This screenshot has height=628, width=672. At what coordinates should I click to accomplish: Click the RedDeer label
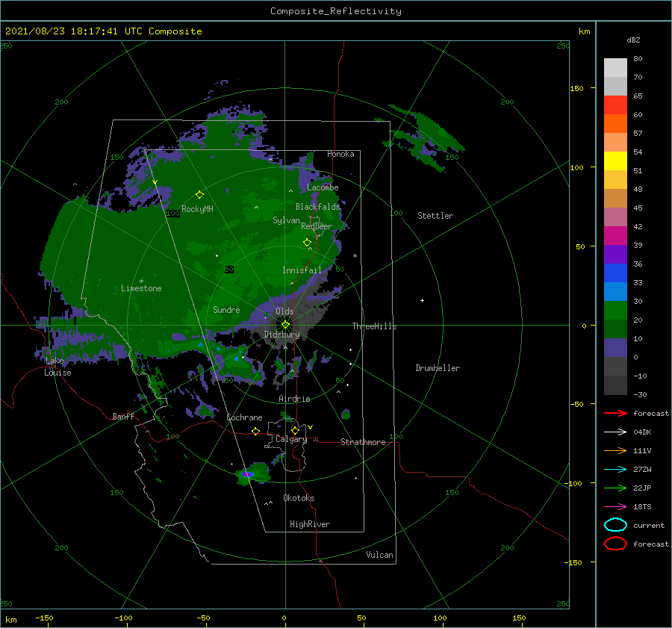tap(317, 226)
